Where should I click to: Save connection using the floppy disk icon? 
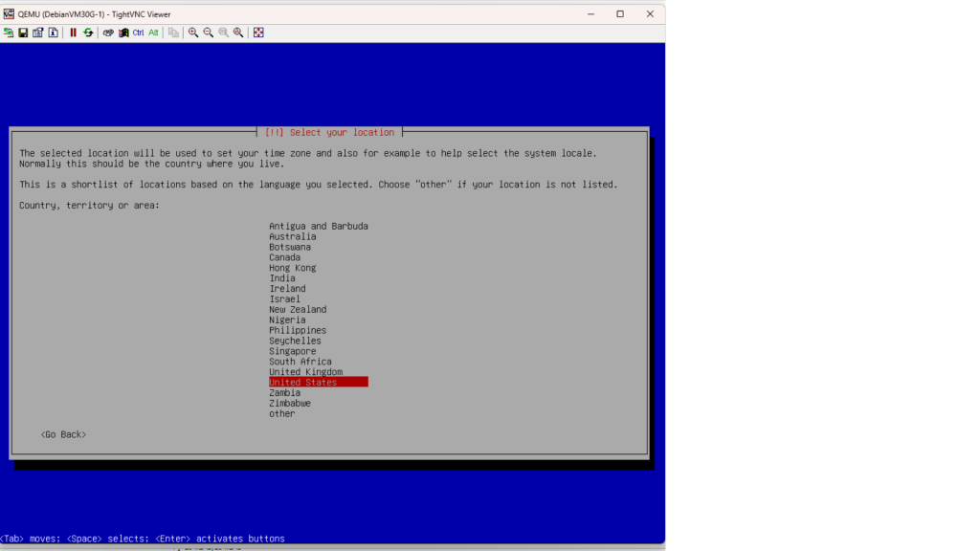[x=23, y=33]
